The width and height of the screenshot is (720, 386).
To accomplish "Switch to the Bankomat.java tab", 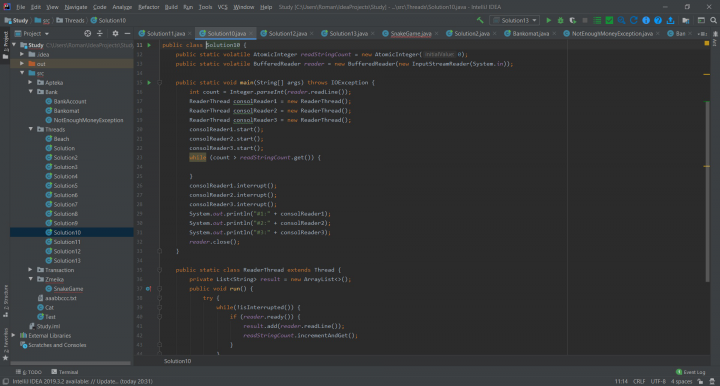I will 530,34.
